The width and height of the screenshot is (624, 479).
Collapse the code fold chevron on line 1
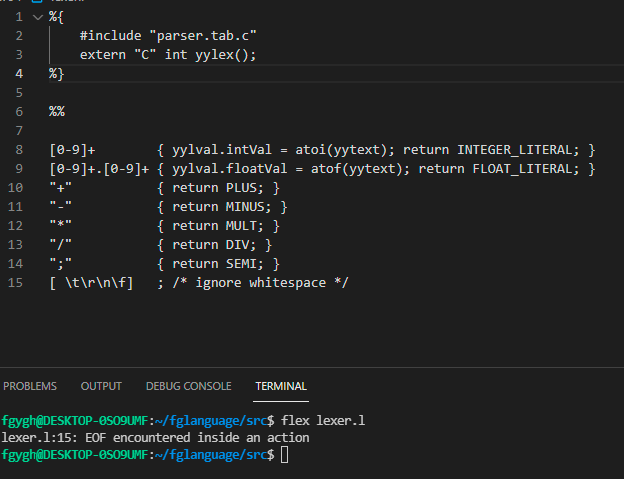pos(38,17)
